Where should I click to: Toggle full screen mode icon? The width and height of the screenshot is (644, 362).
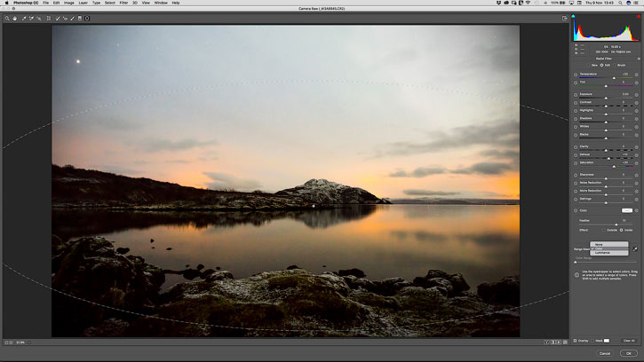coord(565,19)
